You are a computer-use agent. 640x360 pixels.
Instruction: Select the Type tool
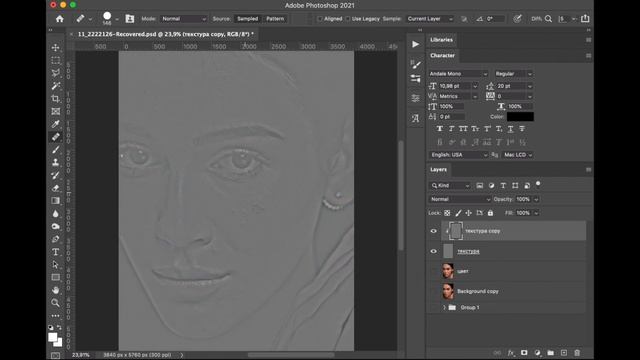pos(56,252)
